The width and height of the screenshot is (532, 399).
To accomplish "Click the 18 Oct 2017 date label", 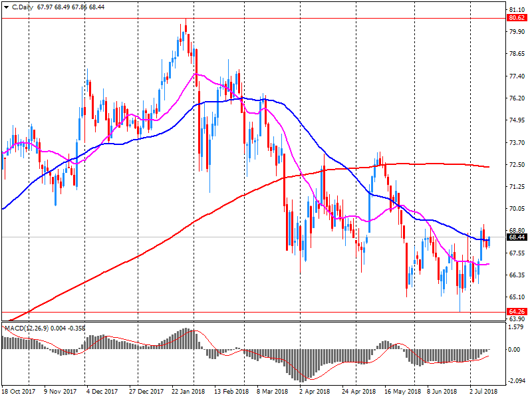I will [x=17, y=392].
